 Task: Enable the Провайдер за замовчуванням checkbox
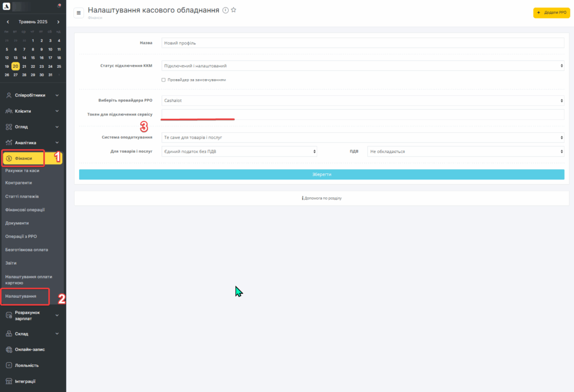pyautogui.click(x=164, y=80)
